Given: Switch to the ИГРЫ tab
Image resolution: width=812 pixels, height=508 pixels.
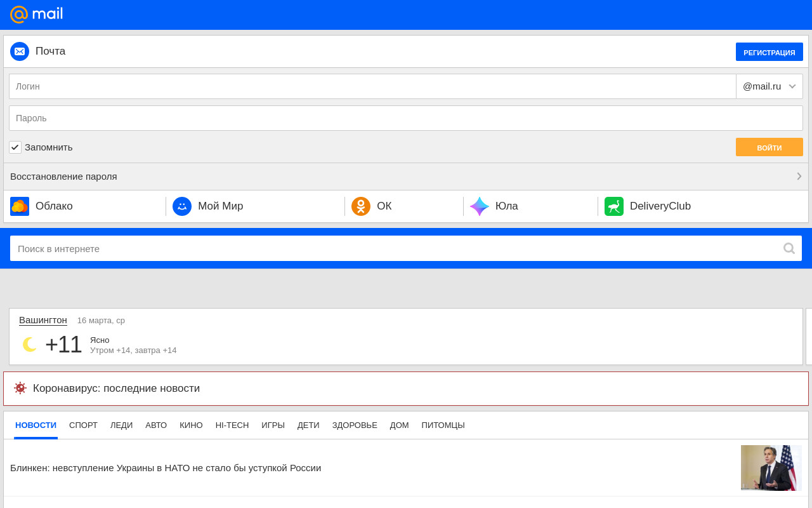Looking at the screenshot, I should point(273,425).
